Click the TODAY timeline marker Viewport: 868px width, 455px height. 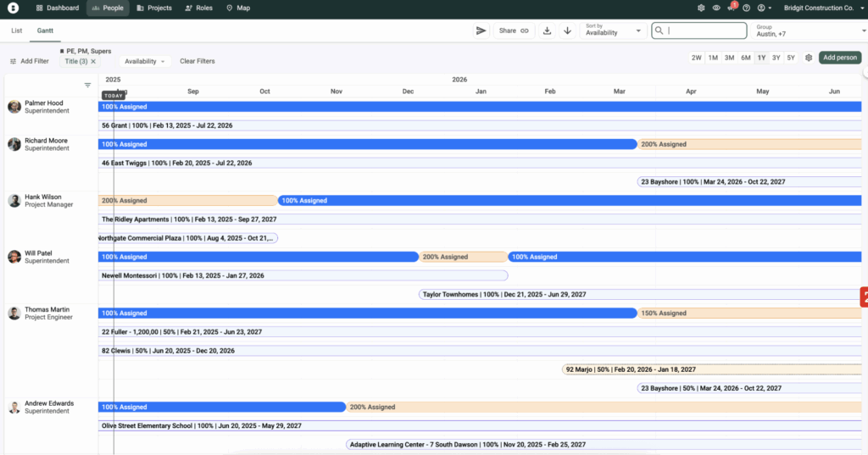[114, 96]
